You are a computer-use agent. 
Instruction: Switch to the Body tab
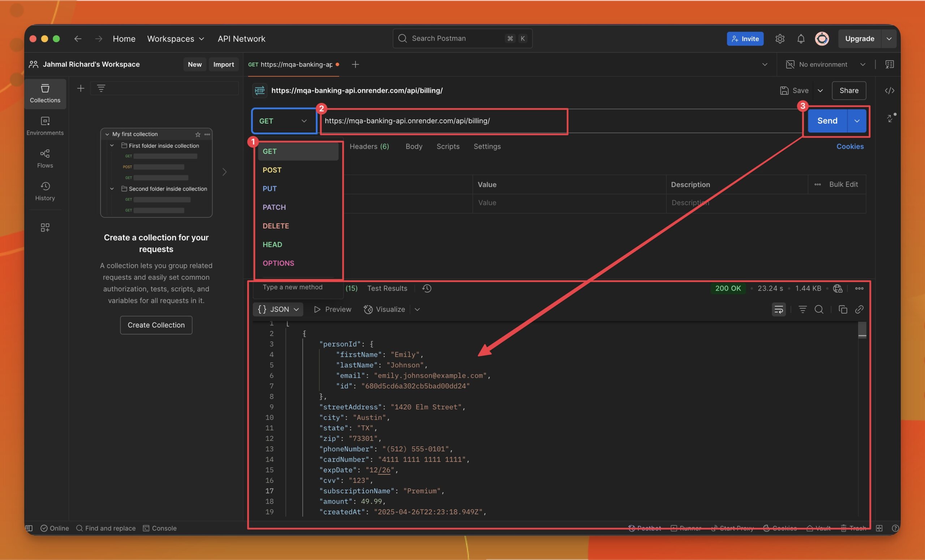coord(414,146)
